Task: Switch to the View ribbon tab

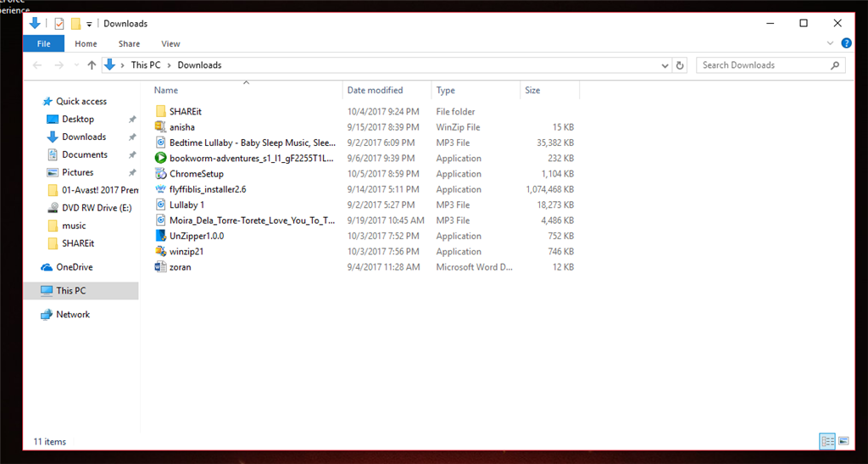Action: [x=170, y=44]
